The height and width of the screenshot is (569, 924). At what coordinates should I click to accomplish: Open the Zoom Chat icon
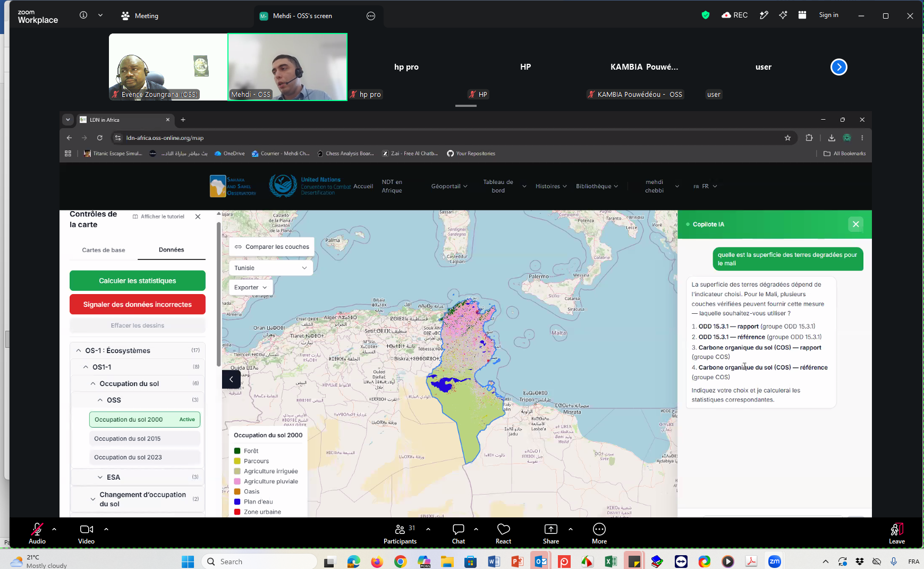pos(459,529)
